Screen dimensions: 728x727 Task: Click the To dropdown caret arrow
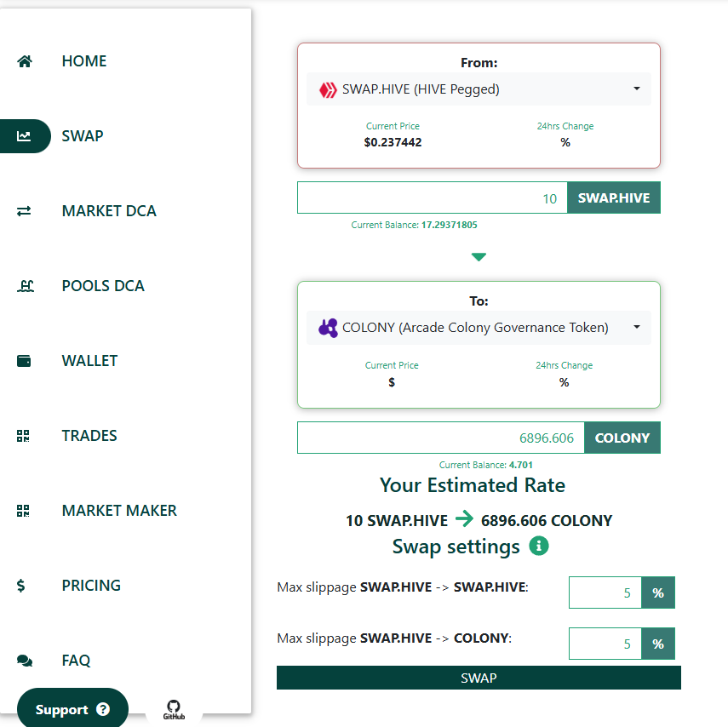pos(637,327)
